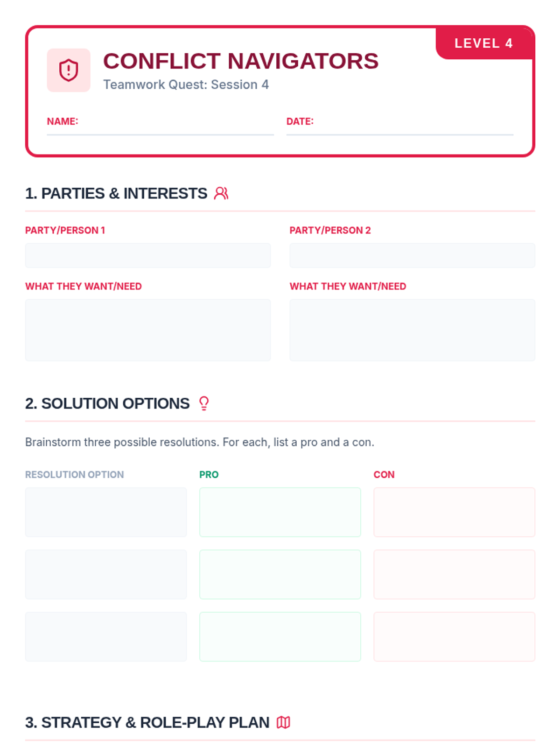Viewport: 560px width, 747px height.
Task: Select the Party/Person 2 input box
Action: coord(412,255)
